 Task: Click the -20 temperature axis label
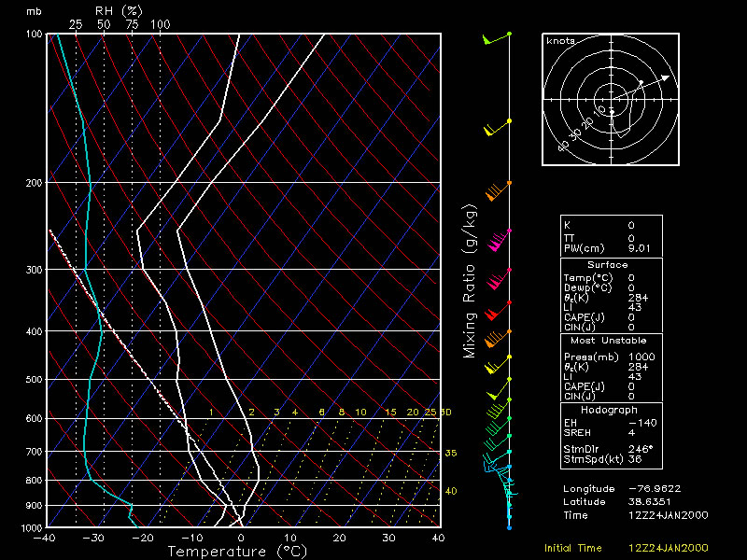(x=143, y=539)
